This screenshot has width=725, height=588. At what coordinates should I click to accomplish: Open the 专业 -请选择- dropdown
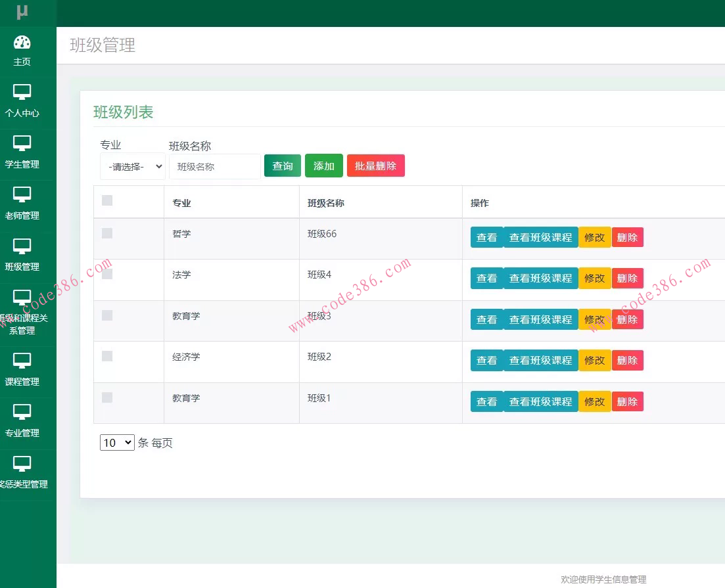[132, 166]
